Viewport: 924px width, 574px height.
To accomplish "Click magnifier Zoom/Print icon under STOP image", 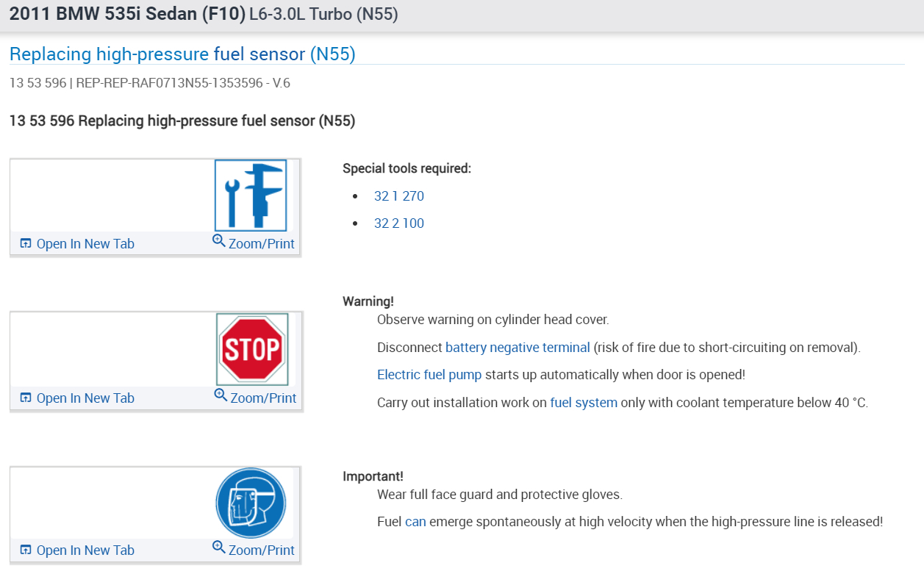I will point(221,395).
